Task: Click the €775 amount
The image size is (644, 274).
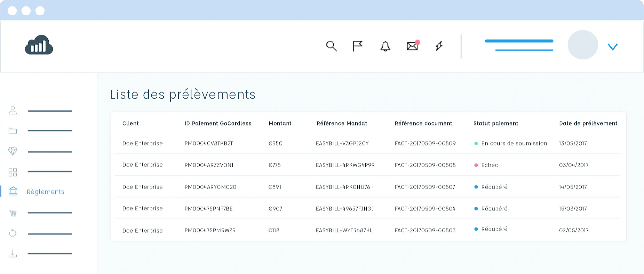Action: coord(275,165)
